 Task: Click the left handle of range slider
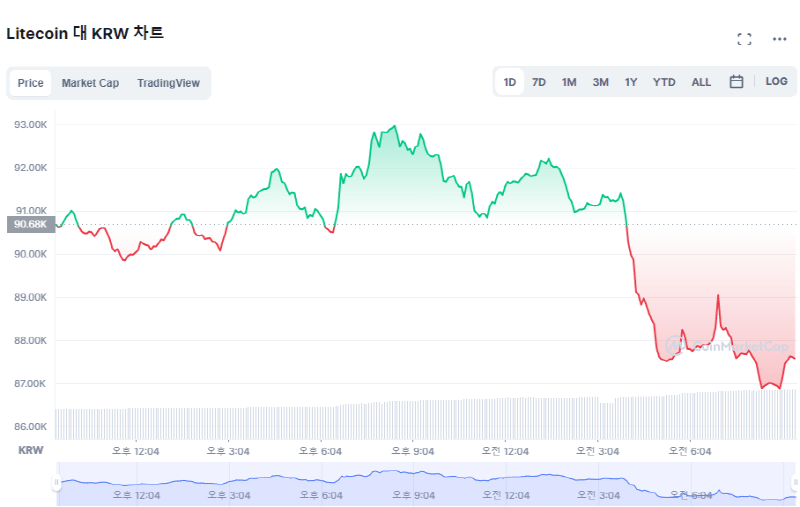point(57,484)
